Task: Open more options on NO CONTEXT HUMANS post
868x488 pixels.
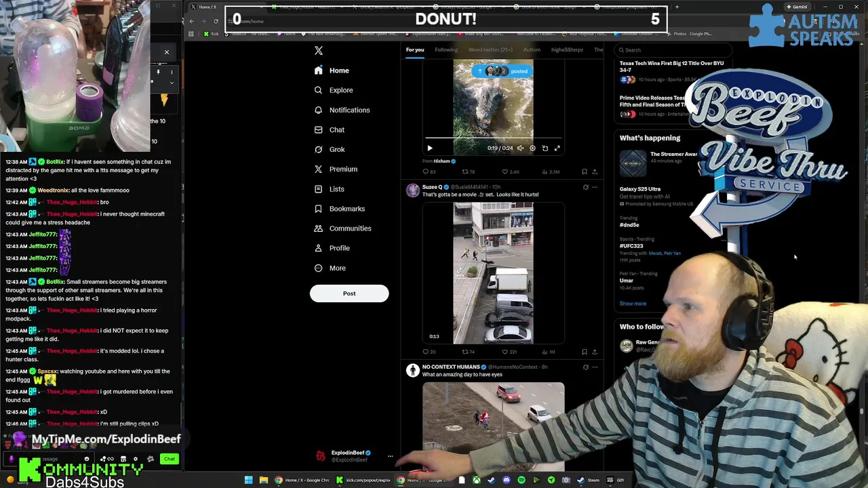Action: [595, 367]
